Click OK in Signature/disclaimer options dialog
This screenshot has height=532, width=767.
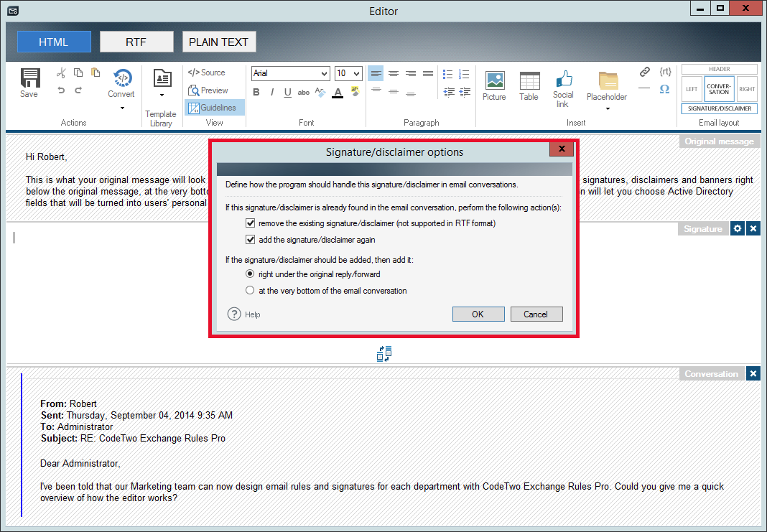click(x=478, y=314)
